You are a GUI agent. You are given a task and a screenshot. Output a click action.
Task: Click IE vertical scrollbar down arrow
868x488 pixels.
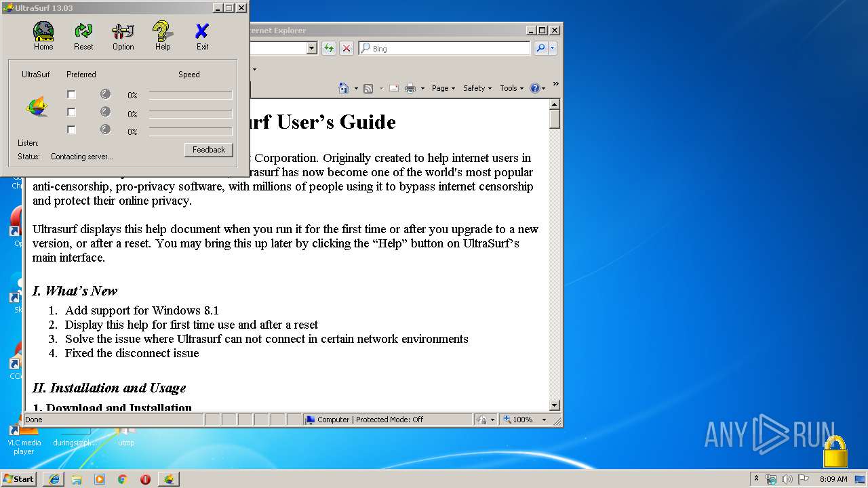tap(555, 405)
